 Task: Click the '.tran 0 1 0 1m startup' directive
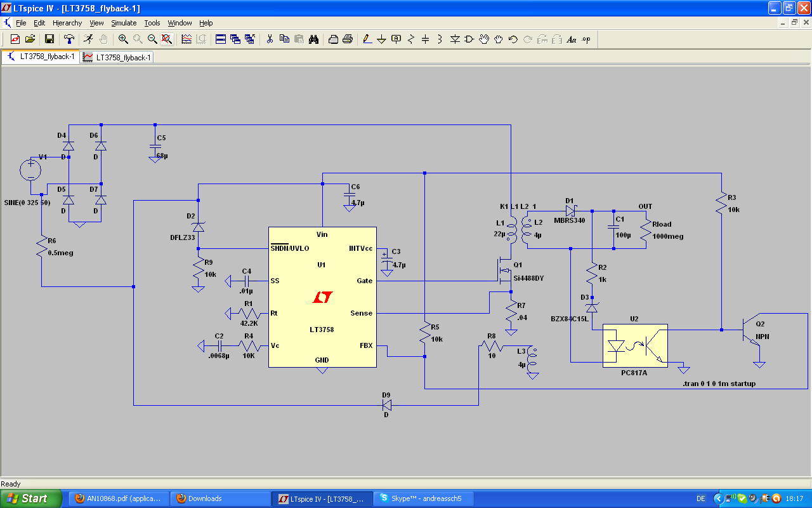tap(719, 384)
